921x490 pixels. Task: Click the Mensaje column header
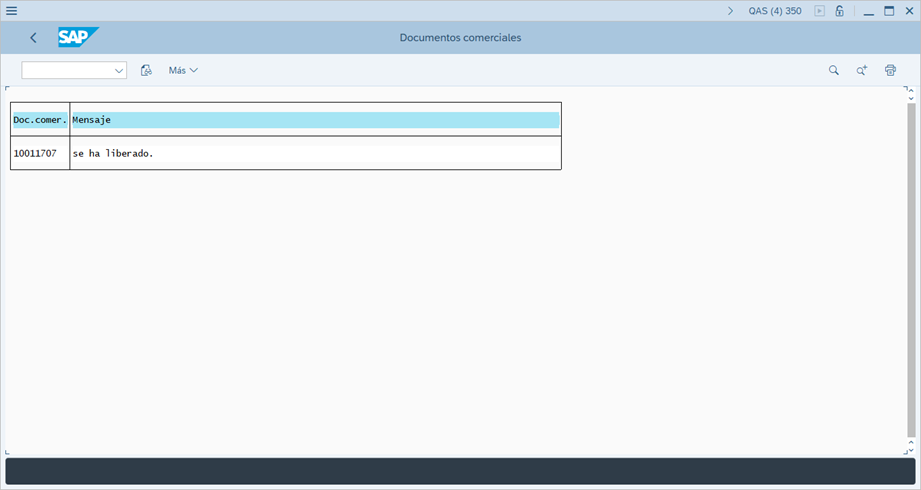point(315,120)
